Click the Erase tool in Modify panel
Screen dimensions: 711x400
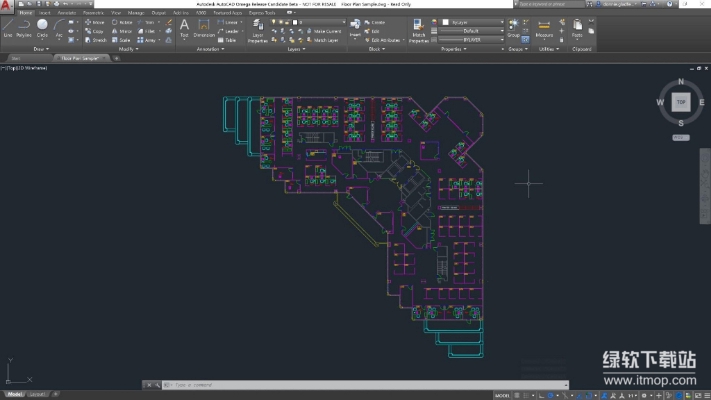(x=169, y=22)
